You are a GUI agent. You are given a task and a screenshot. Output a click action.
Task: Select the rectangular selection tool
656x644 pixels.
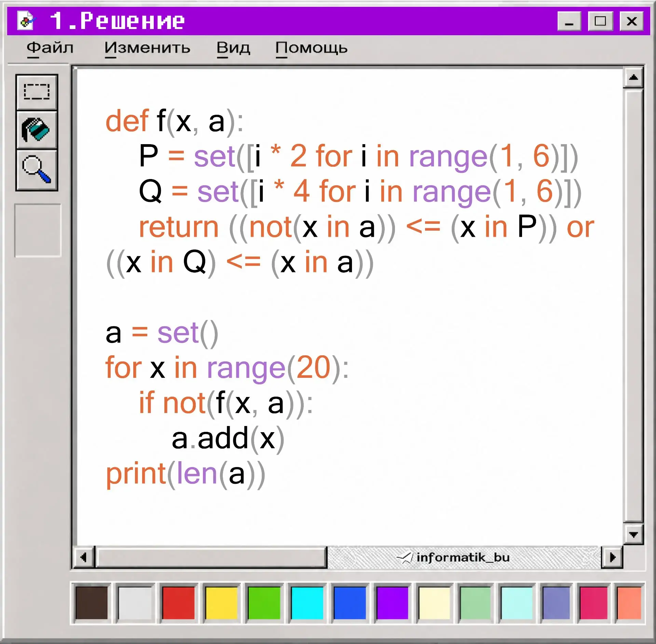[37, 92]
